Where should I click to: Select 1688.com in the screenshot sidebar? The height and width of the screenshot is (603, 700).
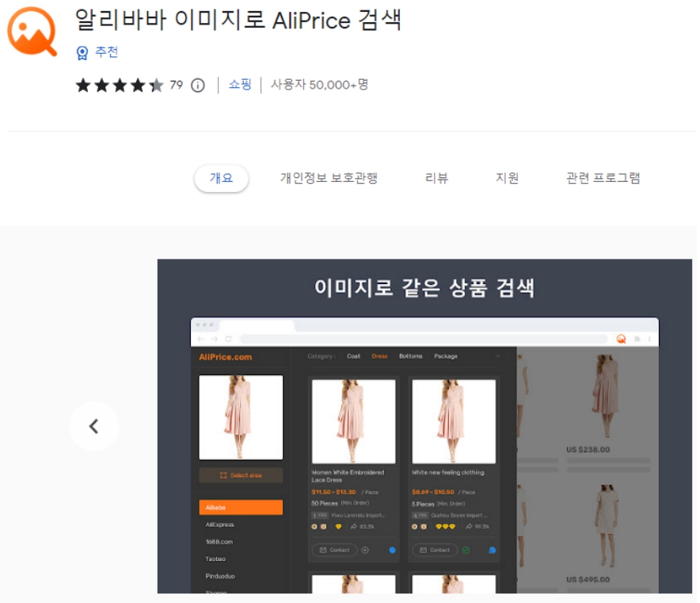[219, 542]
